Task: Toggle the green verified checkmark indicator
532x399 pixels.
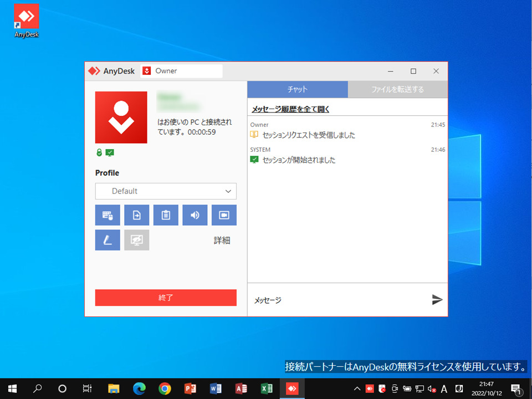Action: 109,152
